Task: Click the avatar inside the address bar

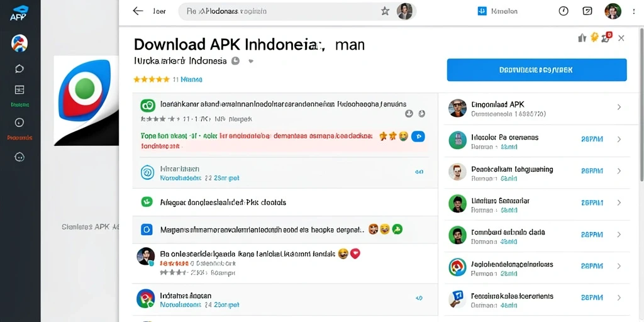Action: tap(404, 11)
